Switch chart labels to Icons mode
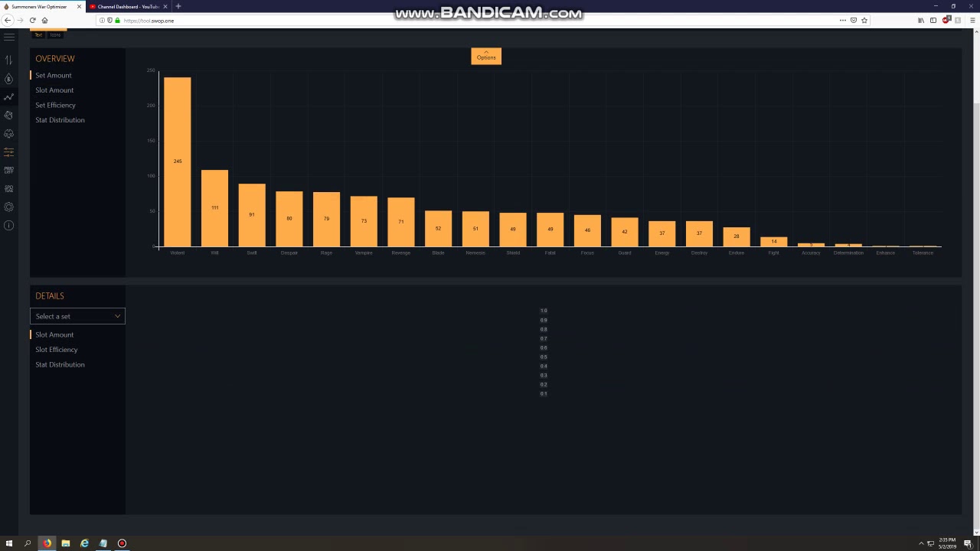The image size is (980, 551). pos(55,34)
